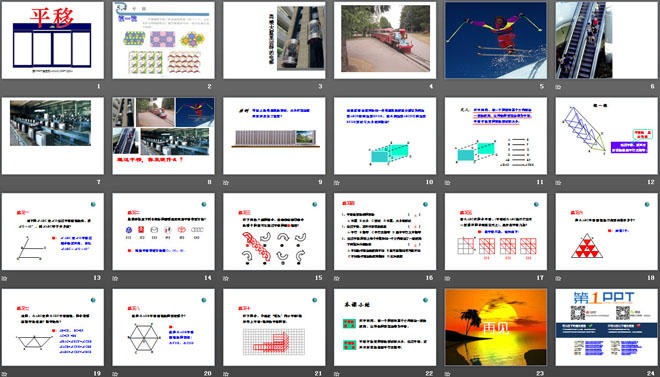This screenshot has height=377, width=660.
Task: Select slide 1 titled 平移
Action: point(53,40)
